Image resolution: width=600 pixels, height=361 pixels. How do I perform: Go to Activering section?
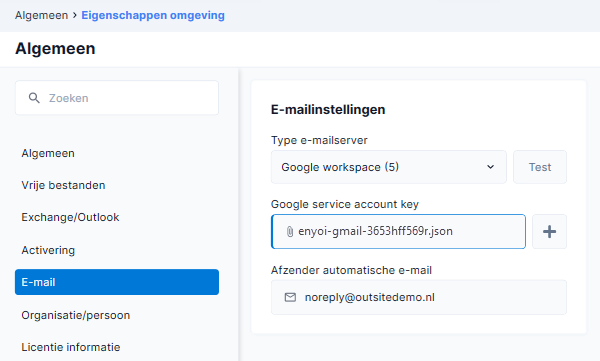48,250
